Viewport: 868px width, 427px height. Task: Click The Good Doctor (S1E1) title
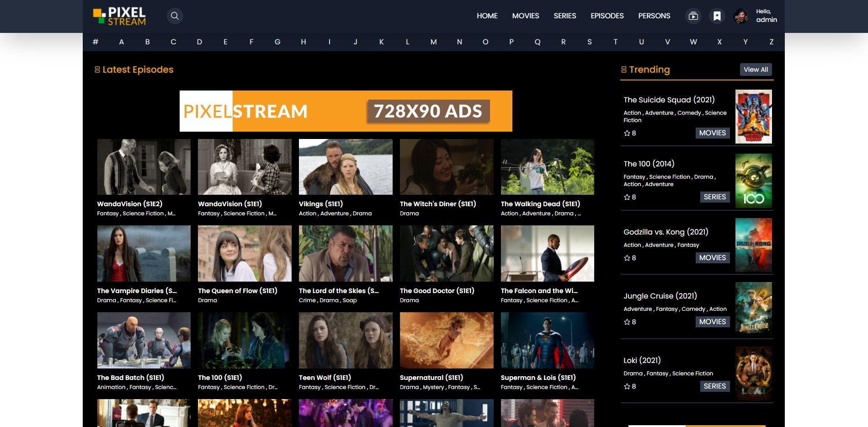pyautogui.click(x=437, y=291)
